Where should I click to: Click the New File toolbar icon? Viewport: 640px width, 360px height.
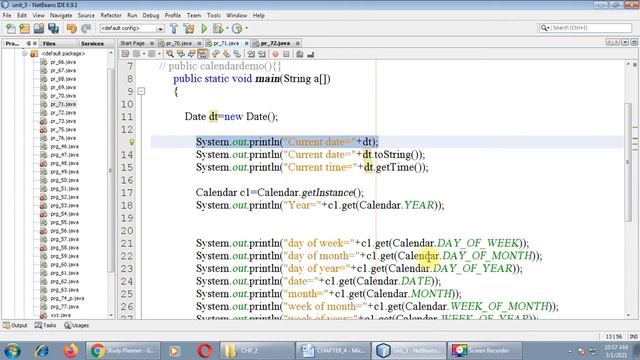tap(10, 28)
